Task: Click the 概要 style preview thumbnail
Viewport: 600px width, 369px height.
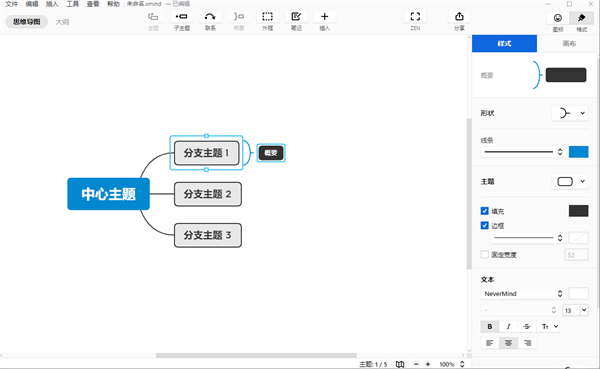Action: pos(559,75)
